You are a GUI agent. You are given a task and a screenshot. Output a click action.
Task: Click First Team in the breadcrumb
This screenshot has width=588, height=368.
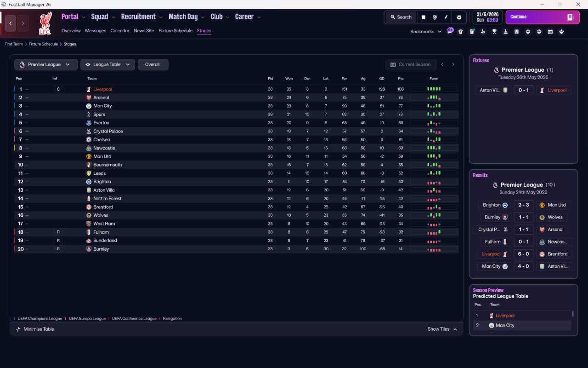[14, 44]
